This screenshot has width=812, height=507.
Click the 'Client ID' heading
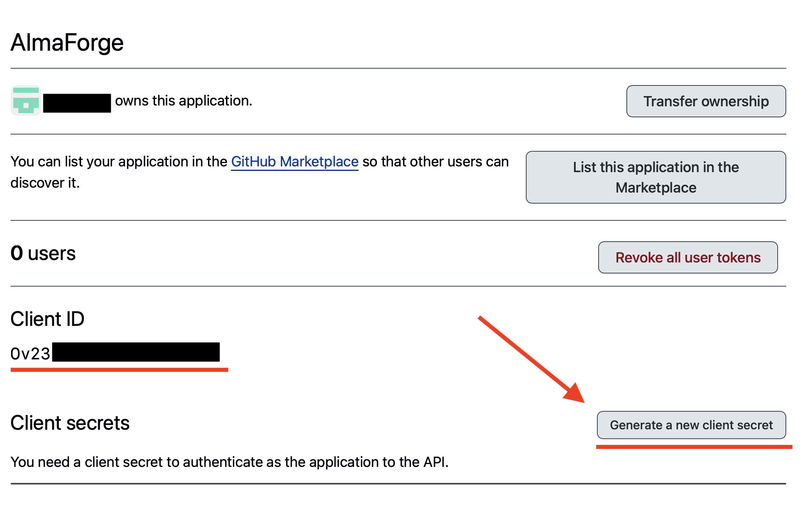click(x=47, y=319)
